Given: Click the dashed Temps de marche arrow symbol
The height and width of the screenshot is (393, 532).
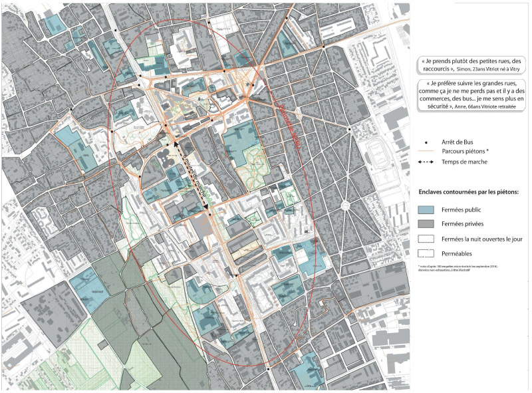Looking at the screenshot, I should pos(426,161).
